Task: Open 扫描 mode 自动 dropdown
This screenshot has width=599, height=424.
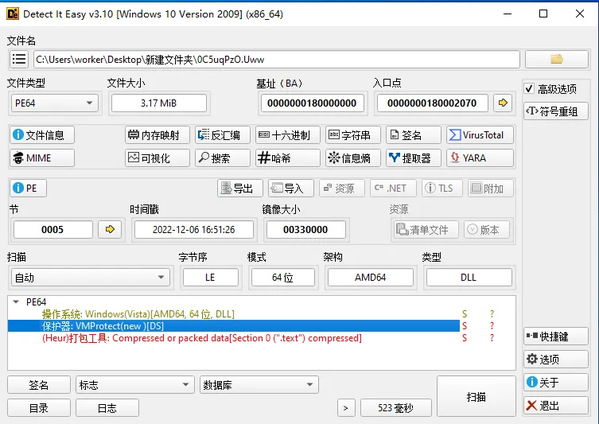Action: pos(90,277)
